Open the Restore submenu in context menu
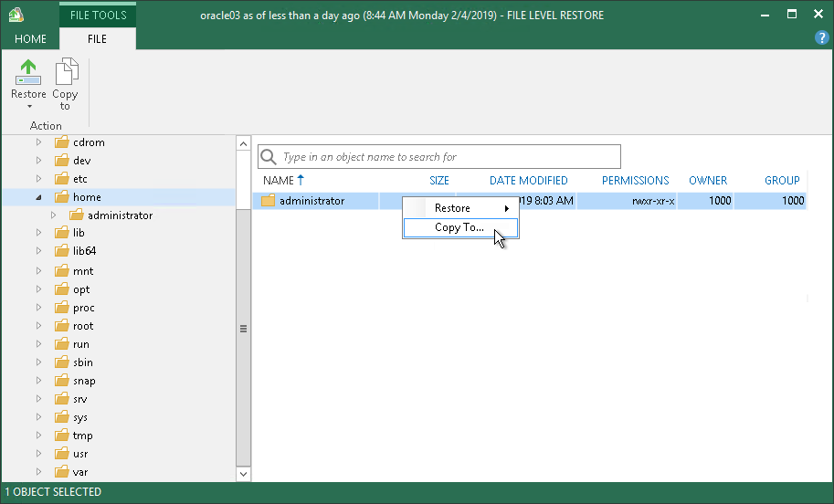Screen dimensions: 834x504 (x=460, y=208)
